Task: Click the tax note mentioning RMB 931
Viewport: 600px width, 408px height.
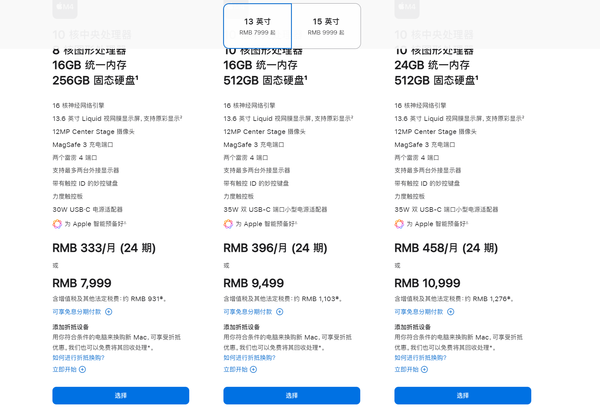Action: click(x=109, y=299)
